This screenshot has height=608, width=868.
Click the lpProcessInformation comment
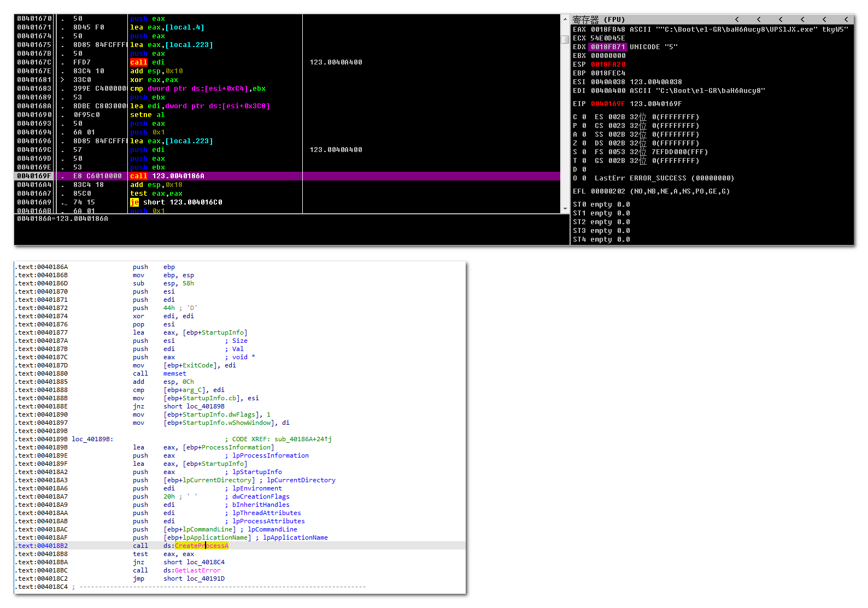[x=267, y=455]
